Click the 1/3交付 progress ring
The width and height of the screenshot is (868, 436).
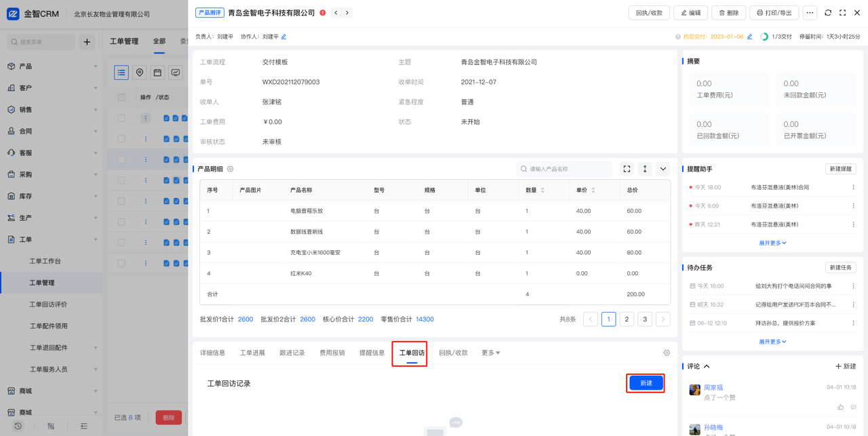point(764,37)
